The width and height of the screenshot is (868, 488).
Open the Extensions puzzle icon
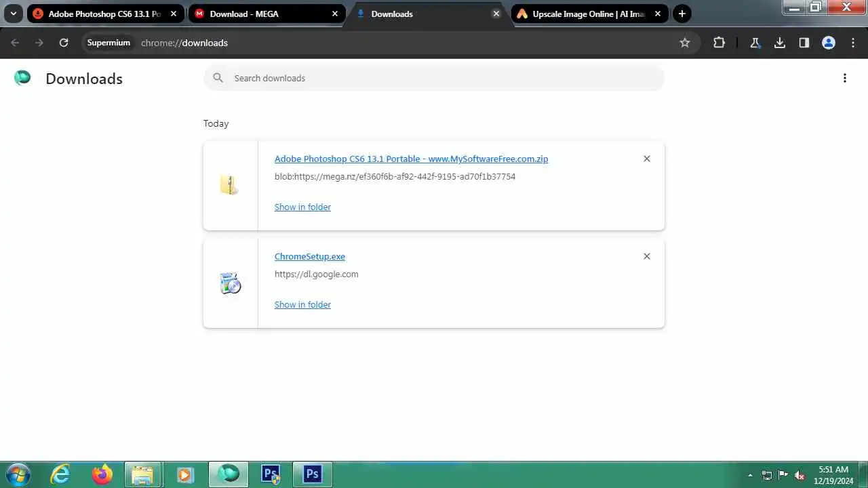click(719, 43)
